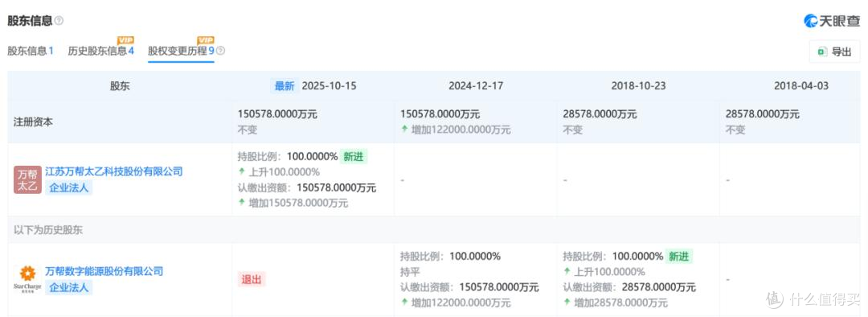Screen dimensions: 868x317
Task: Click the 万帮太乙 company logo
Action: 27,179
